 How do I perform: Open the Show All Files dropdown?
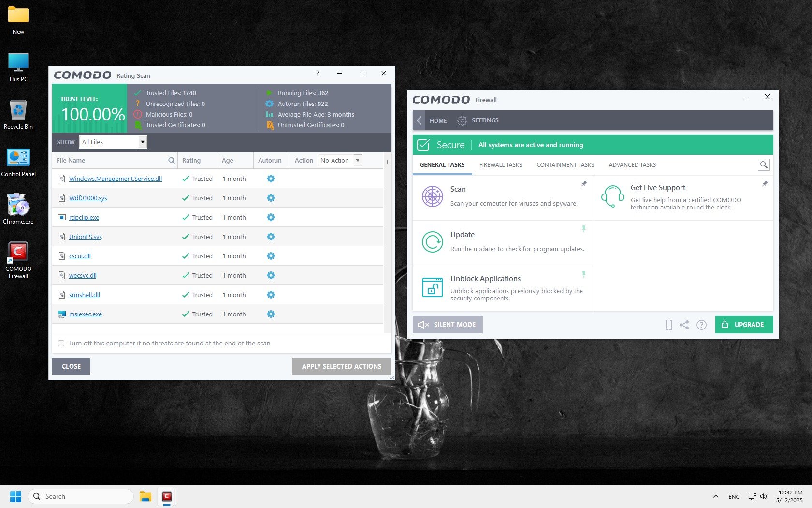pyautogui.click(x=113, y=142)
